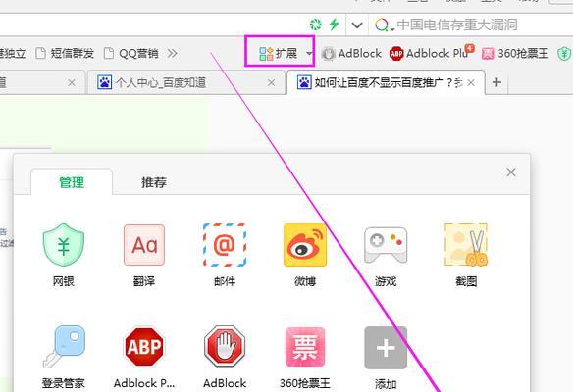Click the 360抢票王 toolbar button
Image resolution: width=573 pixels, height=392 pixels.
[515, 54]
